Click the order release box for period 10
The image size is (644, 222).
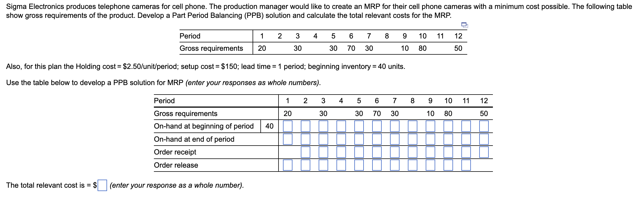[x=448, y=165]
